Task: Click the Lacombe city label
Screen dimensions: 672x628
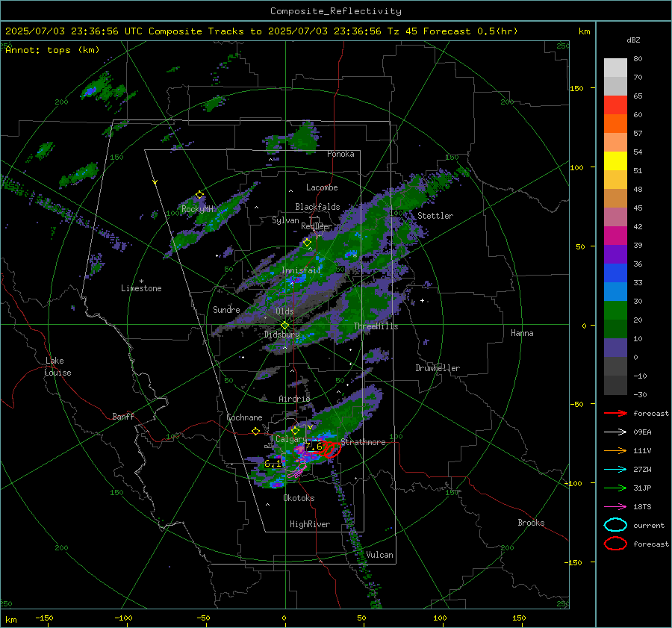Action: 322,187
